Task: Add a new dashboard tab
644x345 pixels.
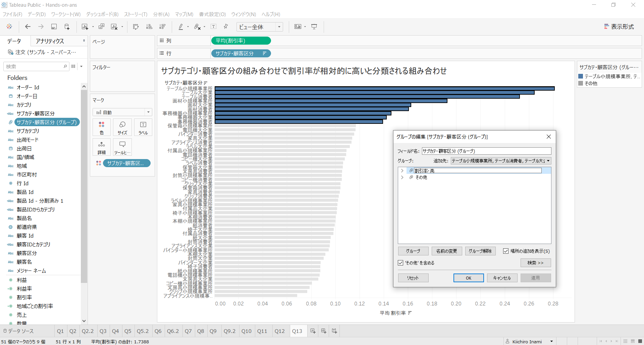Action: pos(324,331)
